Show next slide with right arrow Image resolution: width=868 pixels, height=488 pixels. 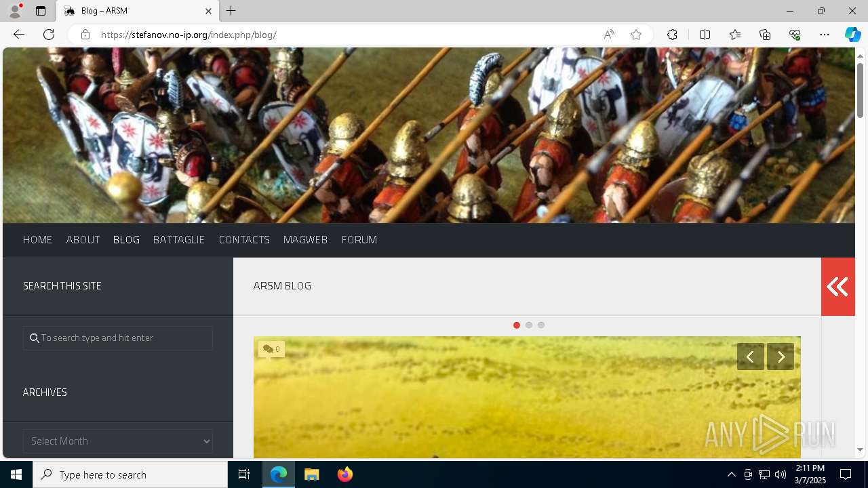click(781, 357)
